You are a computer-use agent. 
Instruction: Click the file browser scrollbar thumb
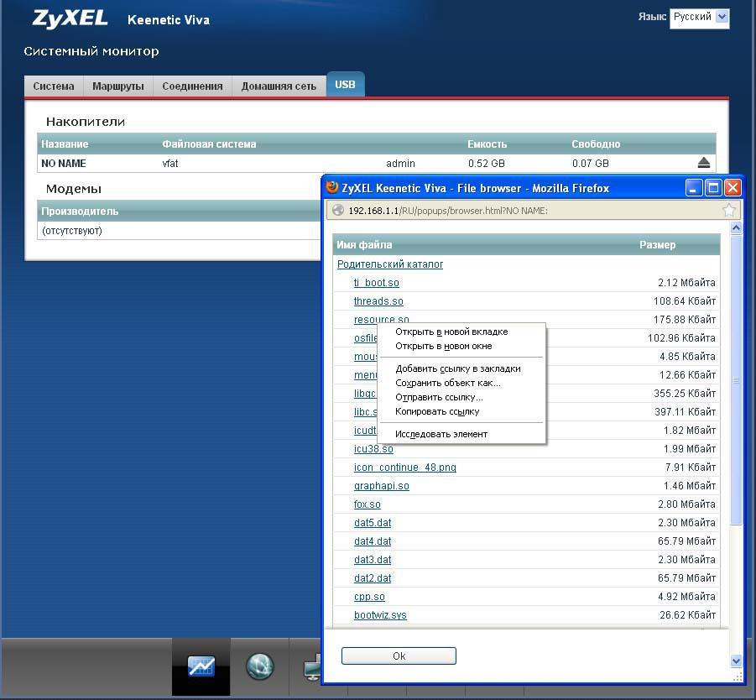pos(736,379)
